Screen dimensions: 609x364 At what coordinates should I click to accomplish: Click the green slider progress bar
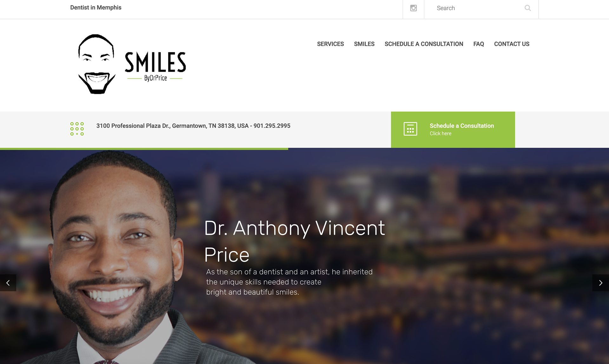point(144,149)
